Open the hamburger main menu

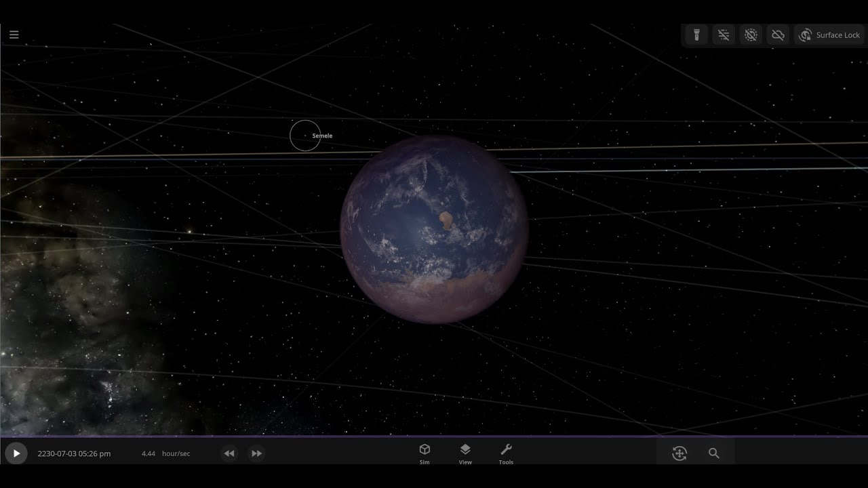tap(14, 35)
